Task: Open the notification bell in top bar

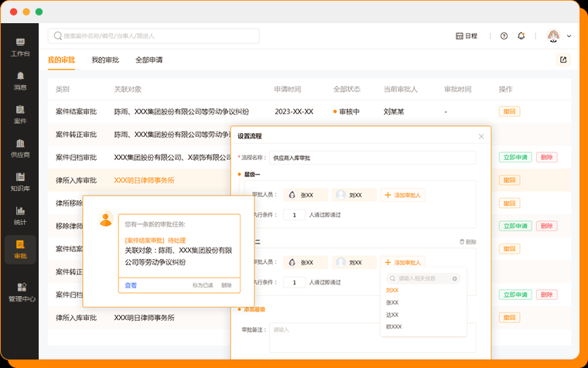Action: point(521,36)
